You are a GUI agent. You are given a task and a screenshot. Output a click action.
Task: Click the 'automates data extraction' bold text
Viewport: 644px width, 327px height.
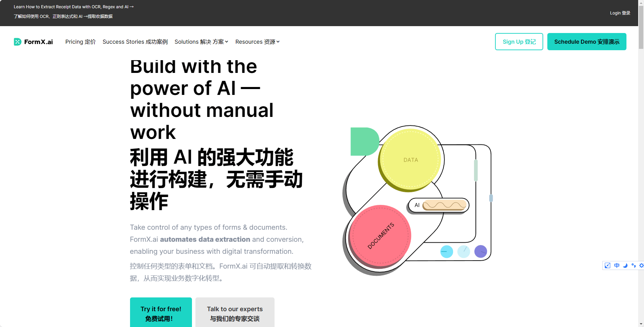coord(205,239)
